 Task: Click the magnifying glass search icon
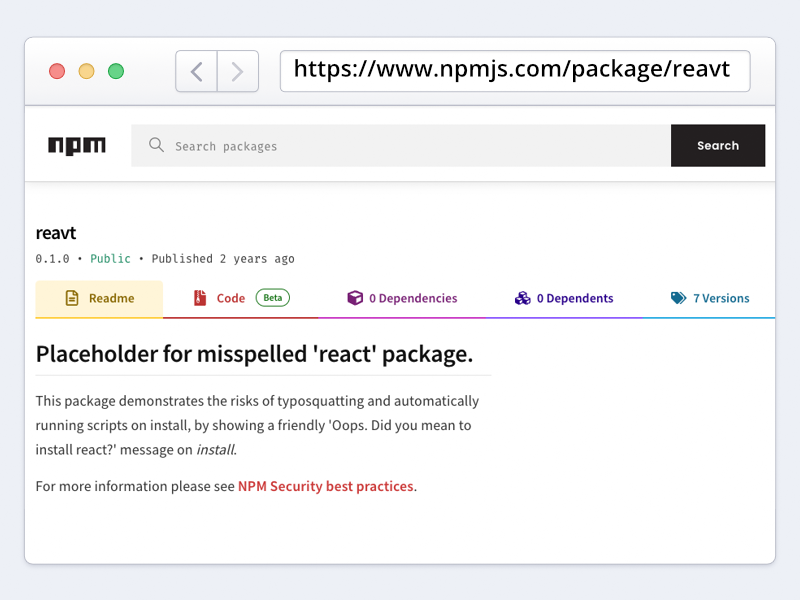coord(156,145)
